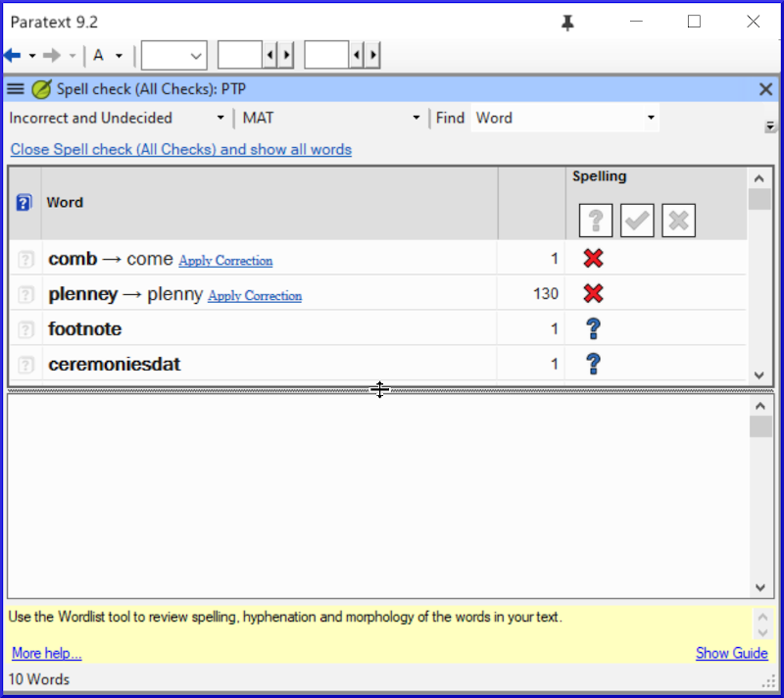Click the undecided question mark header button

pos(595,221)
